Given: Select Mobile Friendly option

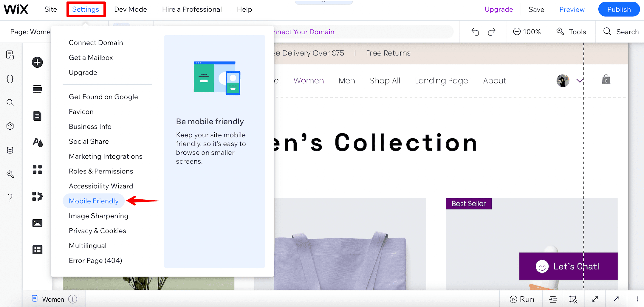Looking at the screenshot, I should click(94, 201).
